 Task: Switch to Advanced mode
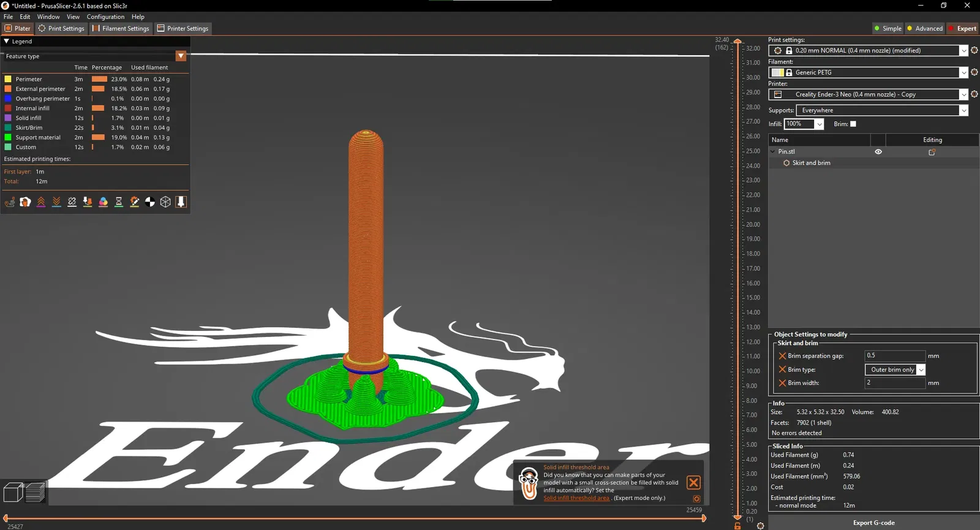click(x=925, y=28)
